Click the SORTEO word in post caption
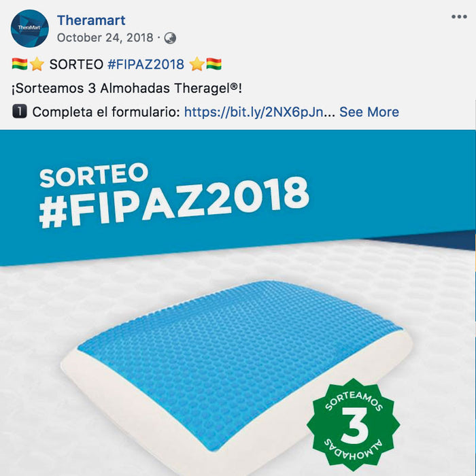 pos(76,65)
